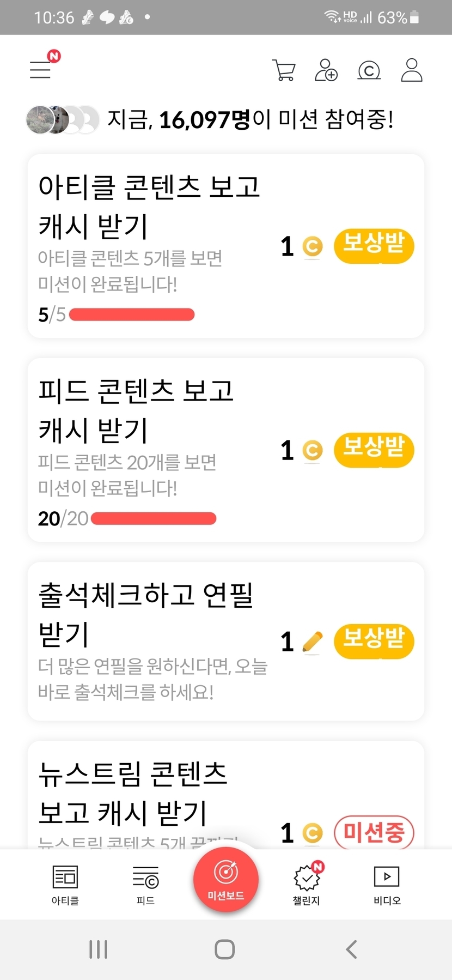Open the shopping cart
This screenshot has width=452, height=980.
pos(283,70)
